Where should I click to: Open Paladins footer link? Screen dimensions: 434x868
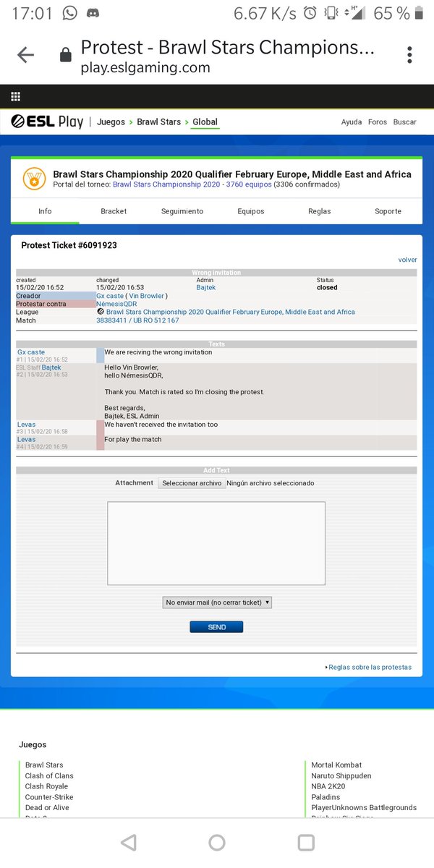(325, 797)
